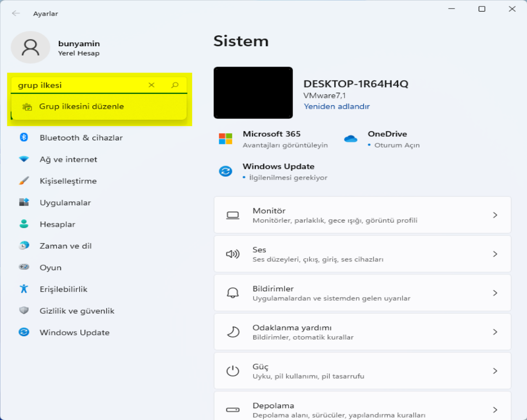Screen dimensions: 527x420
Task: Click Ses düzeyleri, çıkış, giriş description
Action: pos(318,259)
